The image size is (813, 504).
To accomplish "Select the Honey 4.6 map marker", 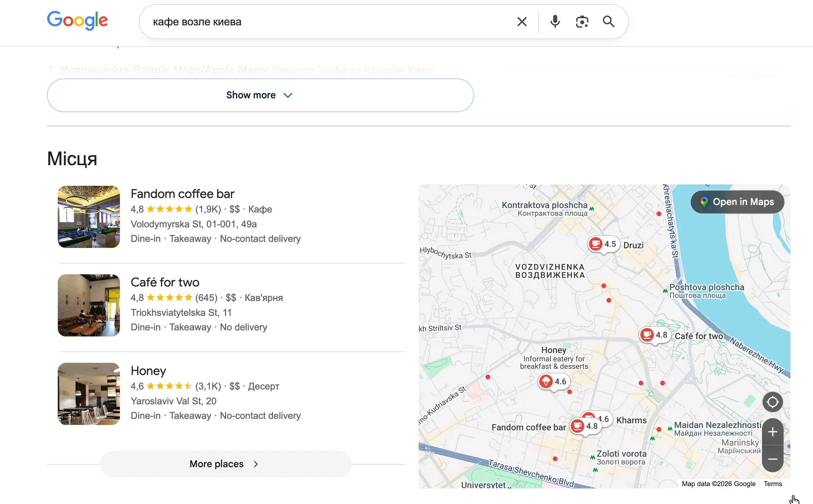I will click(554, 382).
